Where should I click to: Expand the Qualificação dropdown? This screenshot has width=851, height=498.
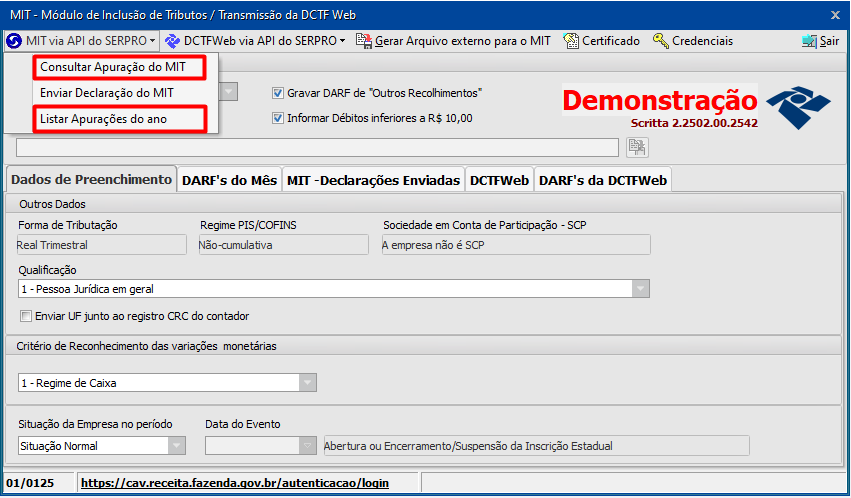pos(640,289)
